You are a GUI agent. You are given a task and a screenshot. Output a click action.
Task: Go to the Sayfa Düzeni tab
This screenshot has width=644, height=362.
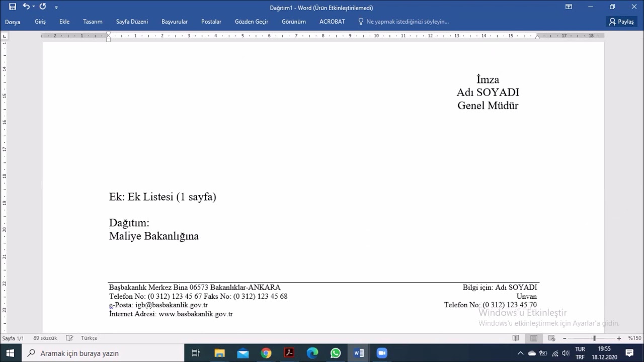(132, 22)
